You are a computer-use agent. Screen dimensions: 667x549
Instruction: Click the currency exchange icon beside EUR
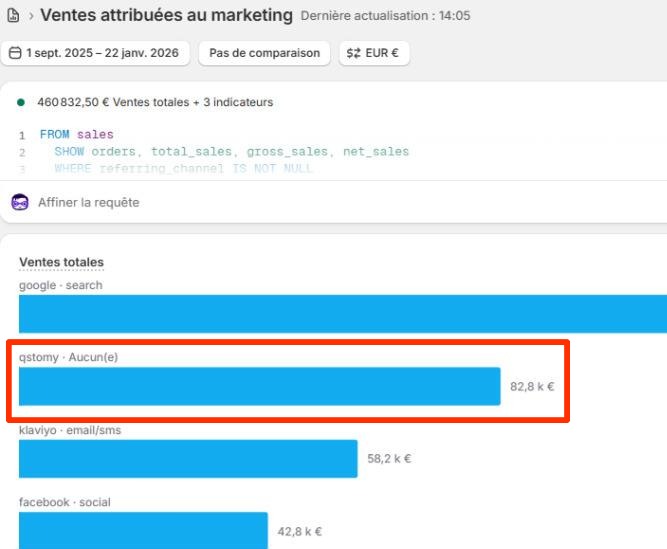point(353,53)
